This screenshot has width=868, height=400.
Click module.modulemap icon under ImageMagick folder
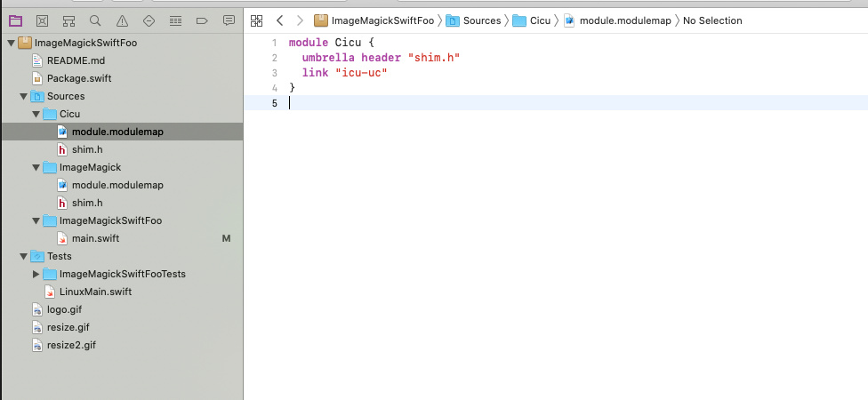click(62, 185)
